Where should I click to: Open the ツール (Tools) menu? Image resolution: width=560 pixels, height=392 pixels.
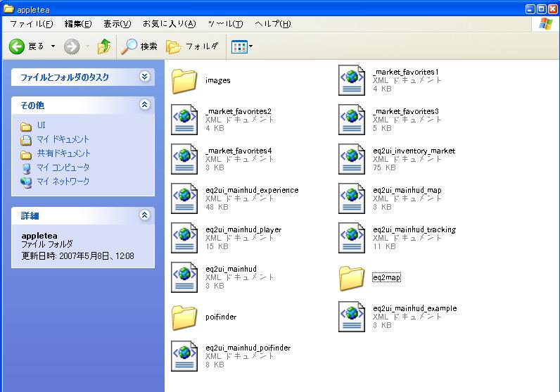(x=225, y=24)
